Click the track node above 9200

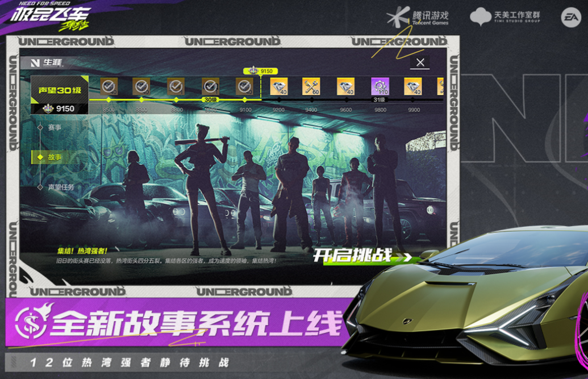tap(278, 100)
